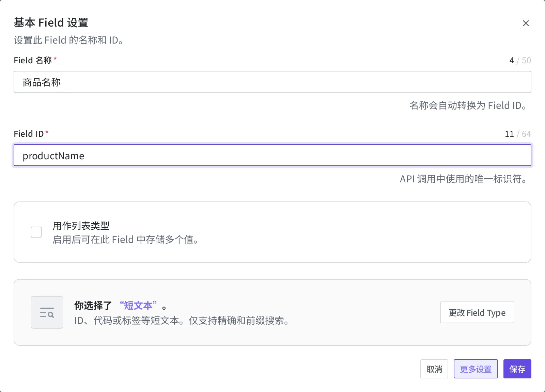
Task: Click the Field ID label
Action: [29, 134]
